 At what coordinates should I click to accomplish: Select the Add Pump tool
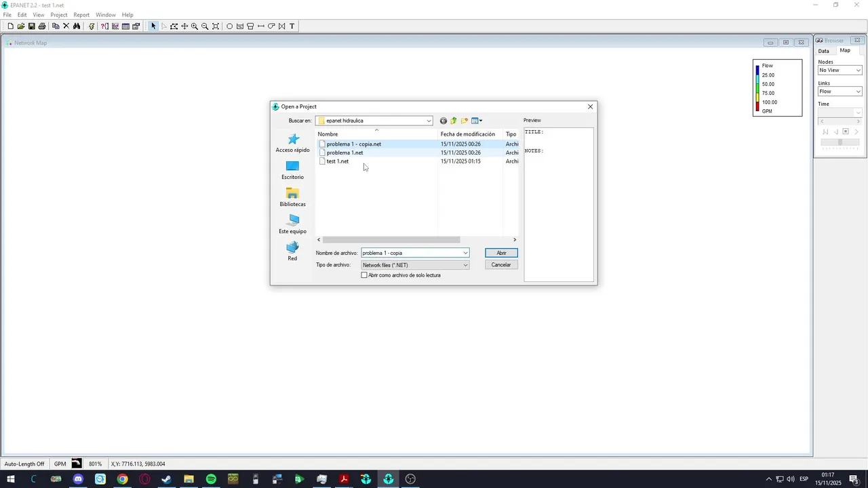coord(271,26)
